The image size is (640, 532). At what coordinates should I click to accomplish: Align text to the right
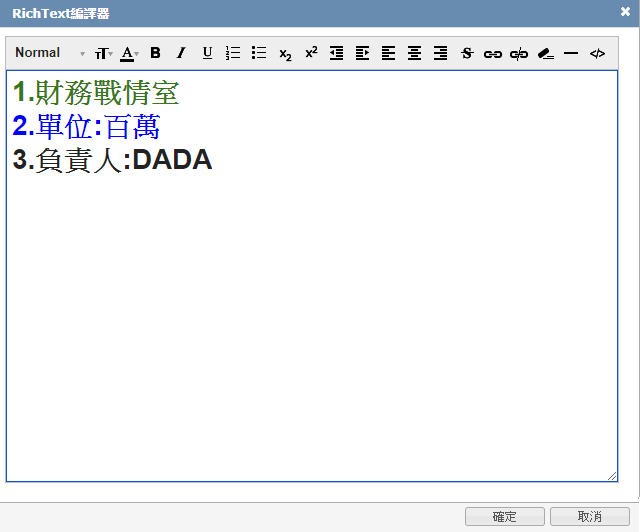pyautogui.click(x=440, y=53)
